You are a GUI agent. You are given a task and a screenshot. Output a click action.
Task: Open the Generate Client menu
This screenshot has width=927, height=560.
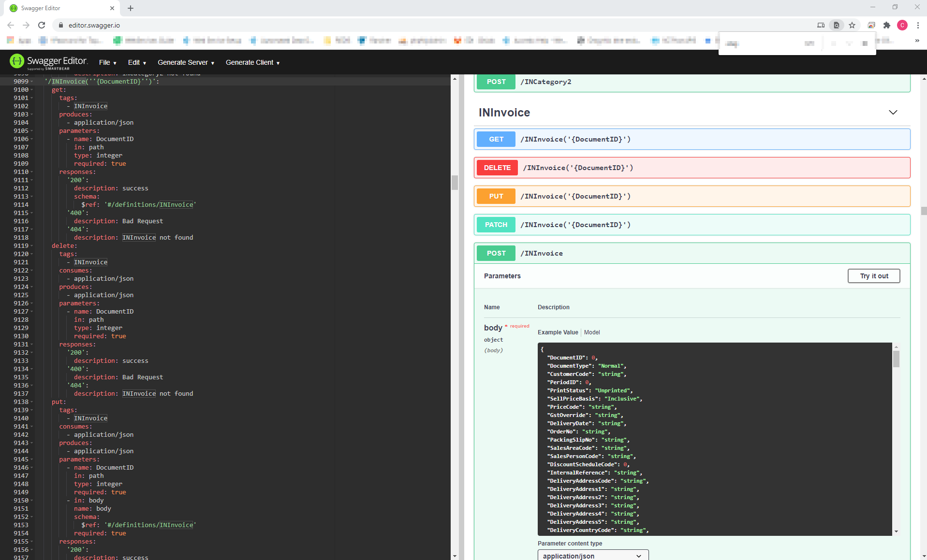252,62
